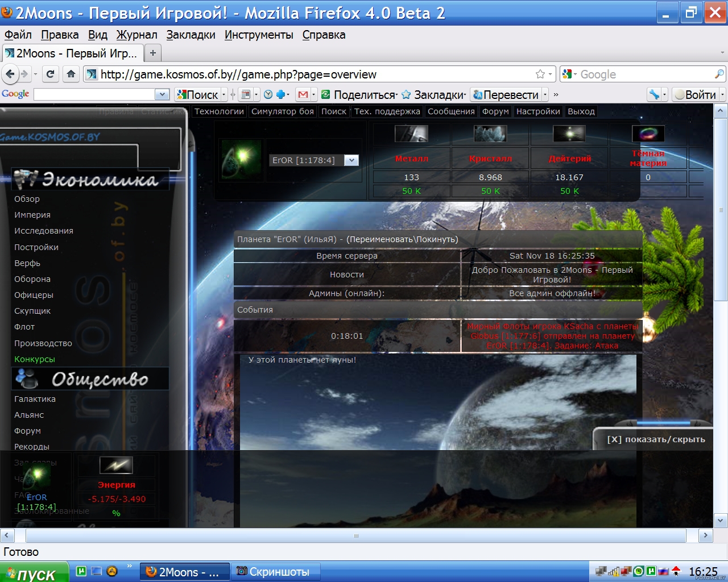
Task: Click the Firefox icon in the title bar
Action: tap(7, 13)
